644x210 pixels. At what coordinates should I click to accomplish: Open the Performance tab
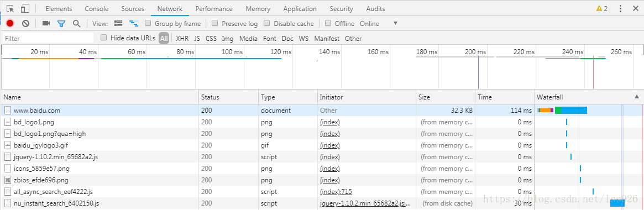[214, 9]
